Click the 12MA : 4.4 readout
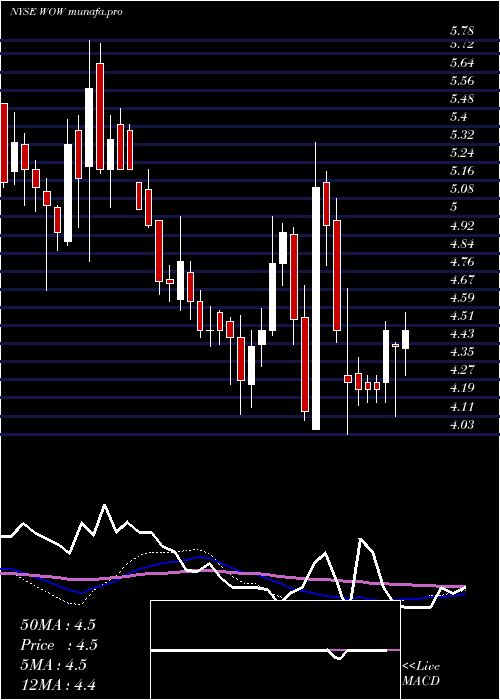Image resolution: width=500 pixels, height=700 pixels. pos(58,684)
